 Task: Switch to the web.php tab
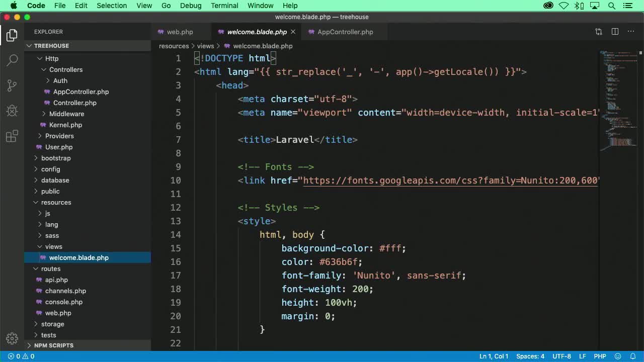180,32
